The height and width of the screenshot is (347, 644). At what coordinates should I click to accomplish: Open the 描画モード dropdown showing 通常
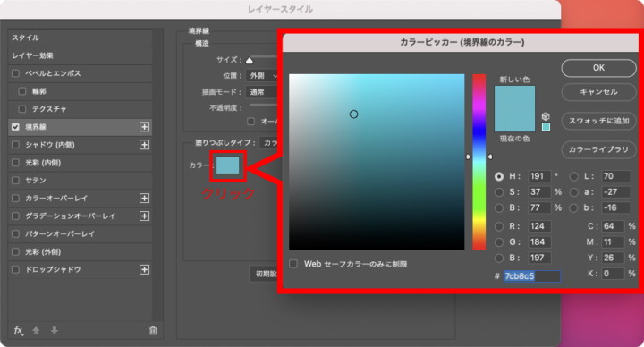262,92
